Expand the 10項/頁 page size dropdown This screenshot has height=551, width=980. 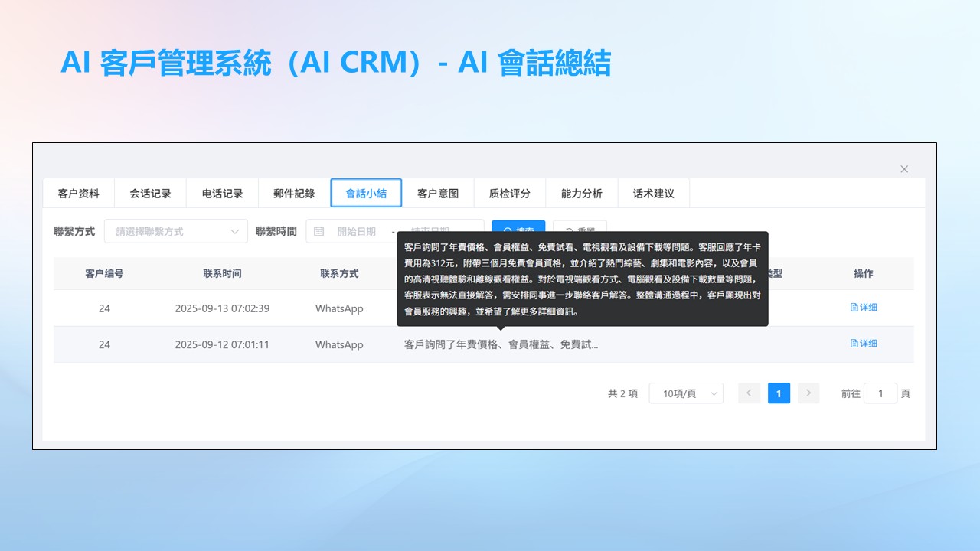[x=686, y=393]
